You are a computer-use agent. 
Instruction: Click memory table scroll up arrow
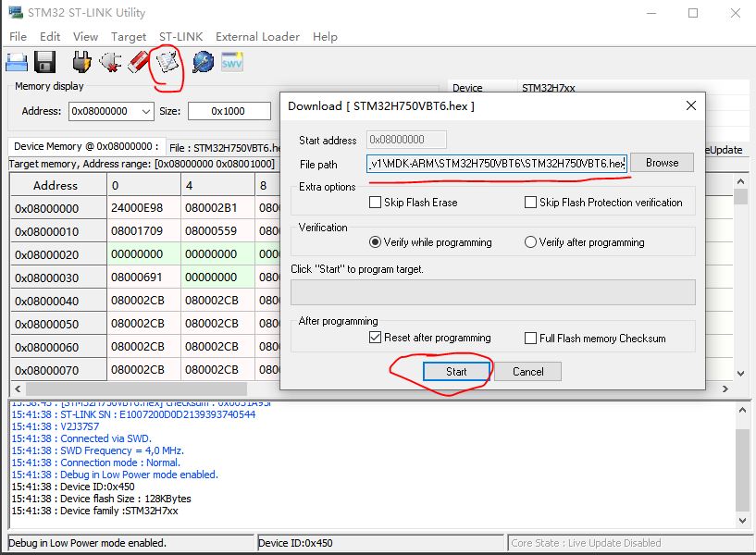tap(741, 181)
